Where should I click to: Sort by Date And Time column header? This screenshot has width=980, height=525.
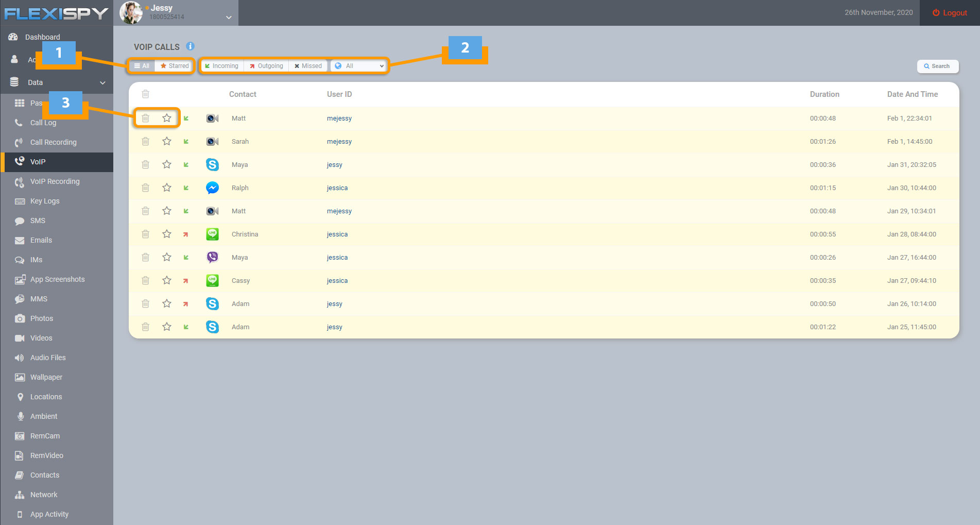click(x=913, y=94)
